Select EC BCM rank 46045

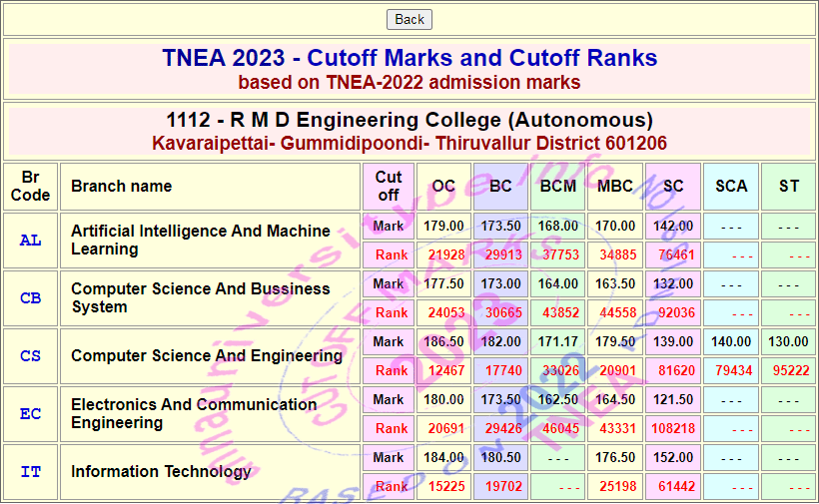[x=561, y=428]
